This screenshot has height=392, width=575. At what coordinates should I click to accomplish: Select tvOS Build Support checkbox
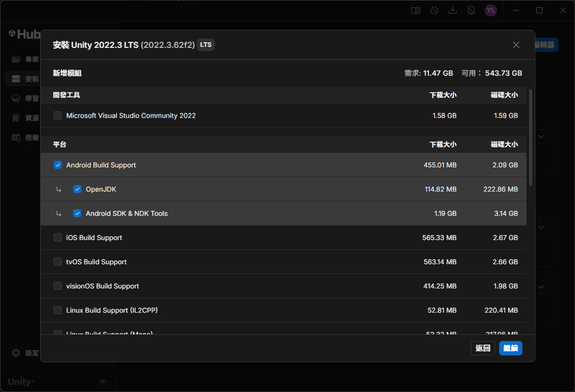point(58,262)
